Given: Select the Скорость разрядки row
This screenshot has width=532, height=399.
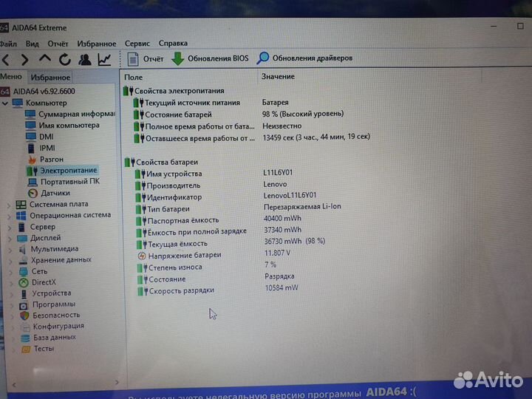Looking at the screenshot, I should [x=218, y=290].
